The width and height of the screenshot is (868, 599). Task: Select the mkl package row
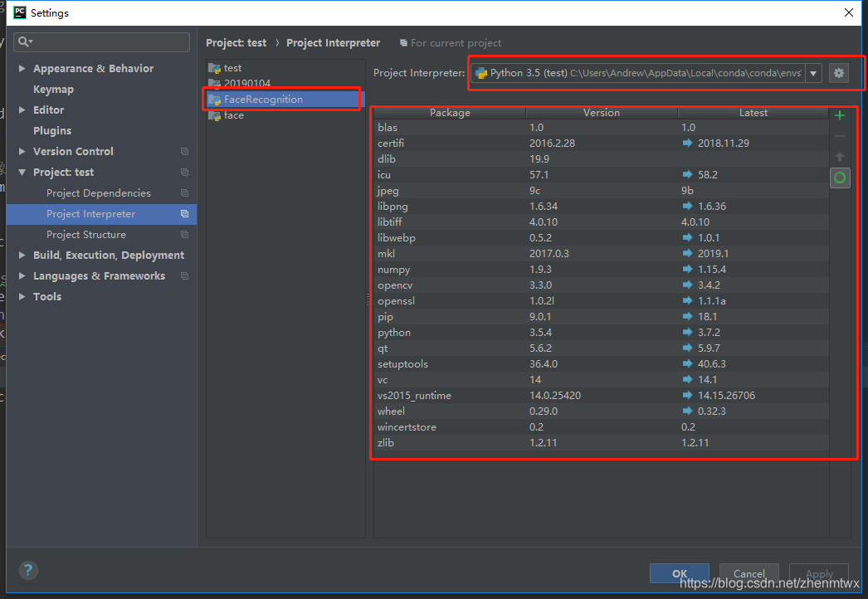[602, 254]
